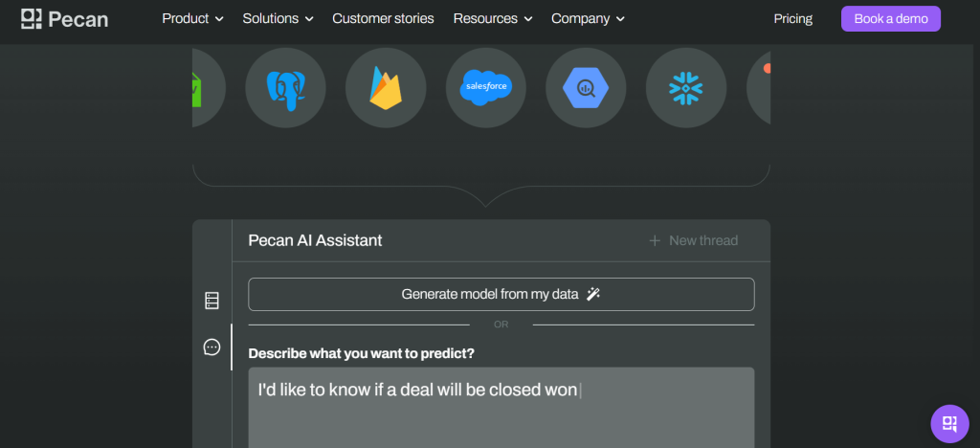Click Generate model from my data
Image resolution: width=980 pixels, height=448 pixels.
pos(501,294)
